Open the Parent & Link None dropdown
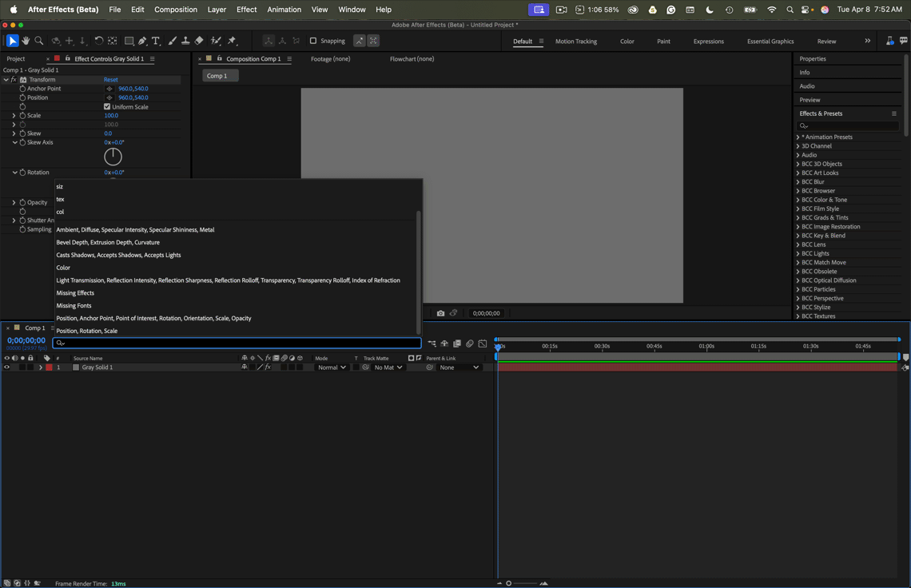This screenshot has width=911, height=588. click(x=459, y=367)
